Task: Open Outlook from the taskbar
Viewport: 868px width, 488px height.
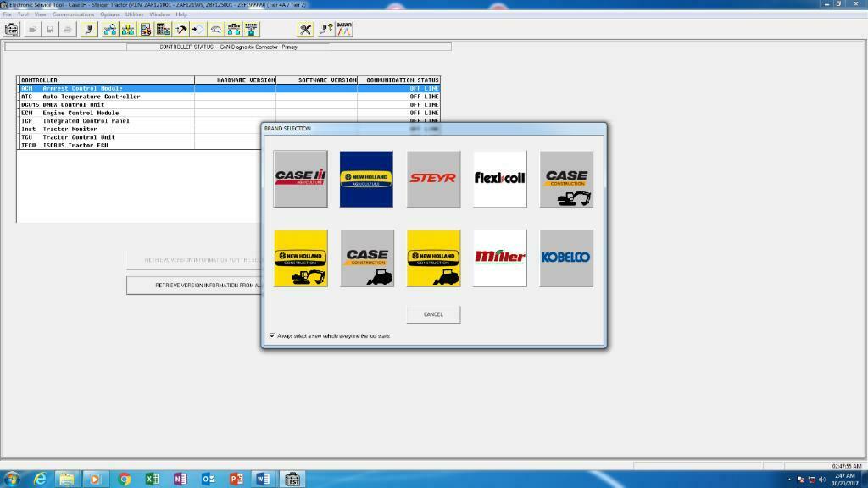Action: pyautogui.click(x=209, y=480)
